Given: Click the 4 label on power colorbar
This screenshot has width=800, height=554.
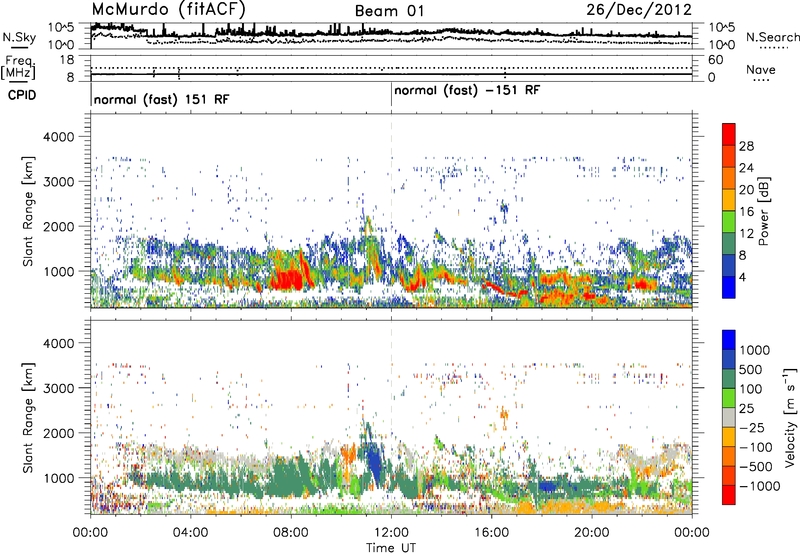Looking at the screenshot, I should 742,278.
